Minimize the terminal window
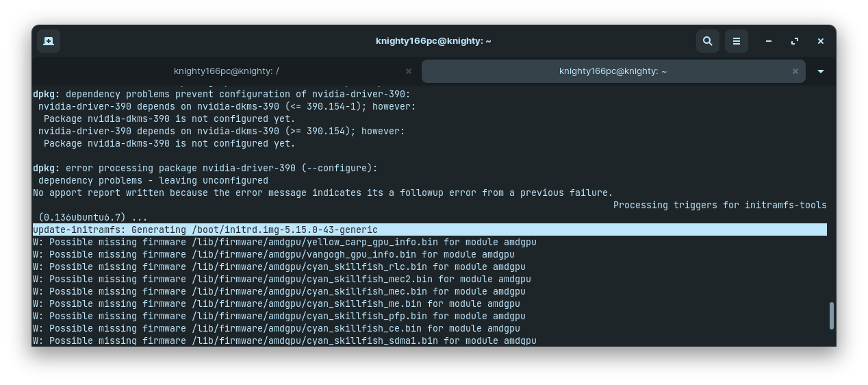Screen dimensions: 868x385 point(769,41)
